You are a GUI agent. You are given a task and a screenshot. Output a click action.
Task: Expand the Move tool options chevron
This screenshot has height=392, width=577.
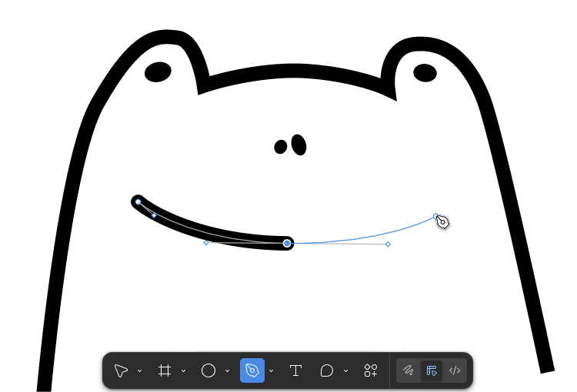pyautogui.click(x=139, y=371)
